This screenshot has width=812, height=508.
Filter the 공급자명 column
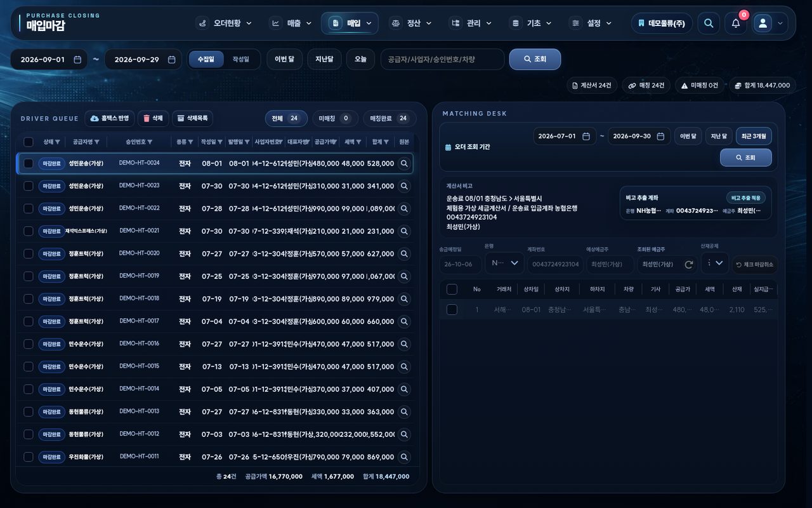(96, 142)
